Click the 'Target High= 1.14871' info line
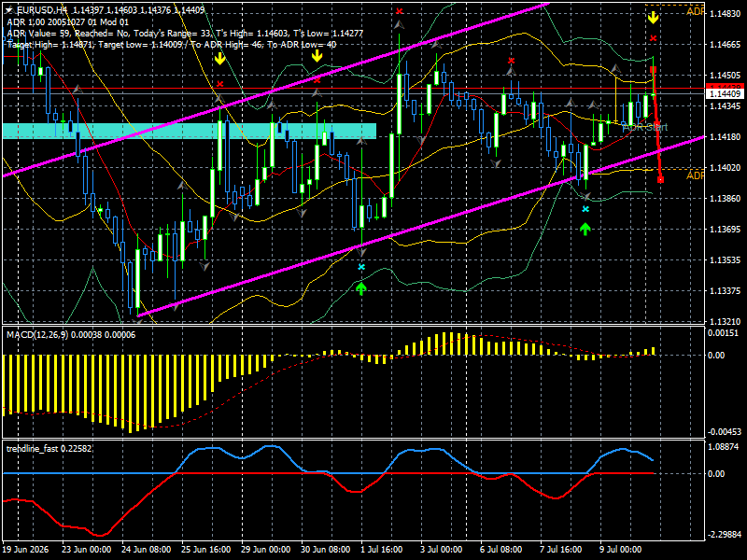The height and width of the screenshot is (560, 747). (172, 45)
